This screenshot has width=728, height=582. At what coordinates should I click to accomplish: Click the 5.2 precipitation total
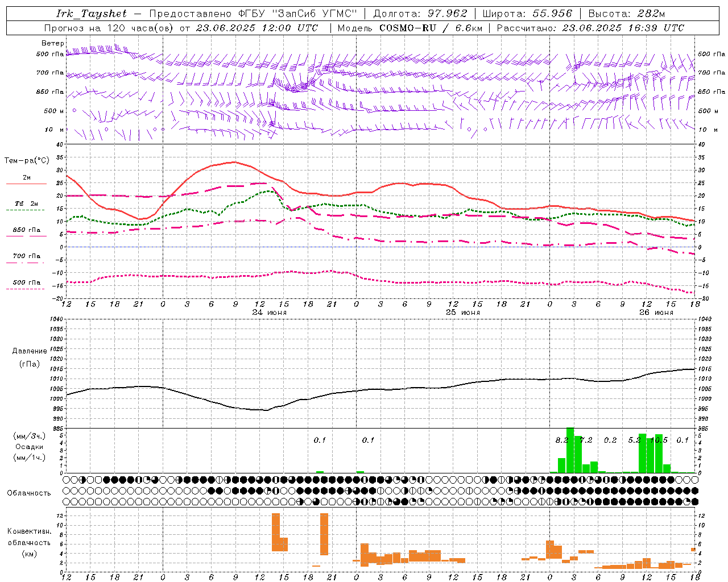[635, 440]
